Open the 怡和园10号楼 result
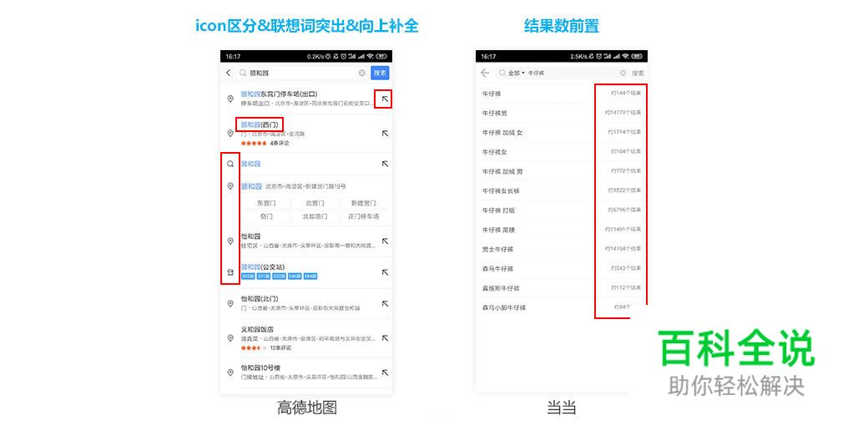Viewport: 868px width, 431px height. 306,373
